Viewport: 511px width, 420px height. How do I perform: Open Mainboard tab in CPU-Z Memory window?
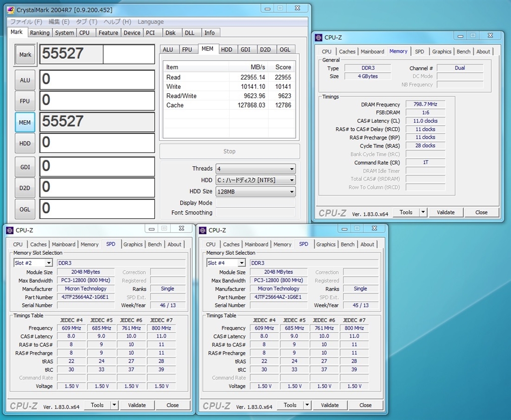[372, 51]
